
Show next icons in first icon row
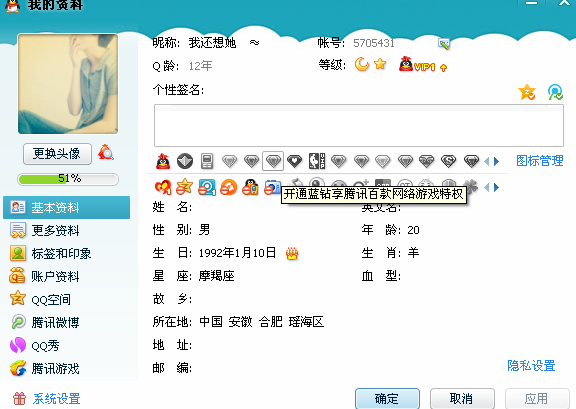pyautogui.click(x=497, y=161)
